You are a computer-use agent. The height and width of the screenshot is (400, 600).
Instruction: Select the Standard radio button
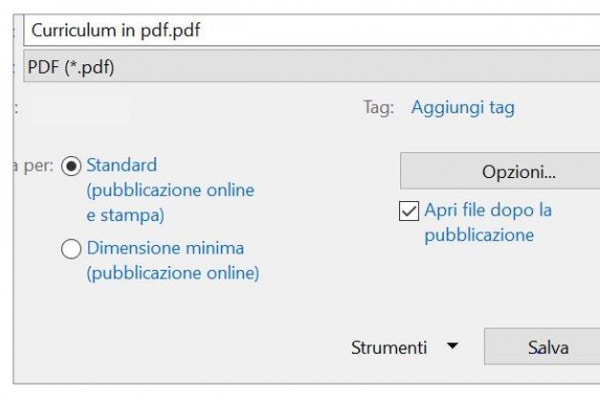(x=71, y=167)
